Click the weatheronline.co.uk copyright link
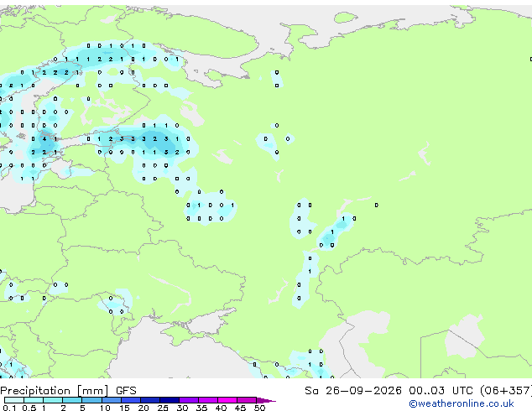 461,403
